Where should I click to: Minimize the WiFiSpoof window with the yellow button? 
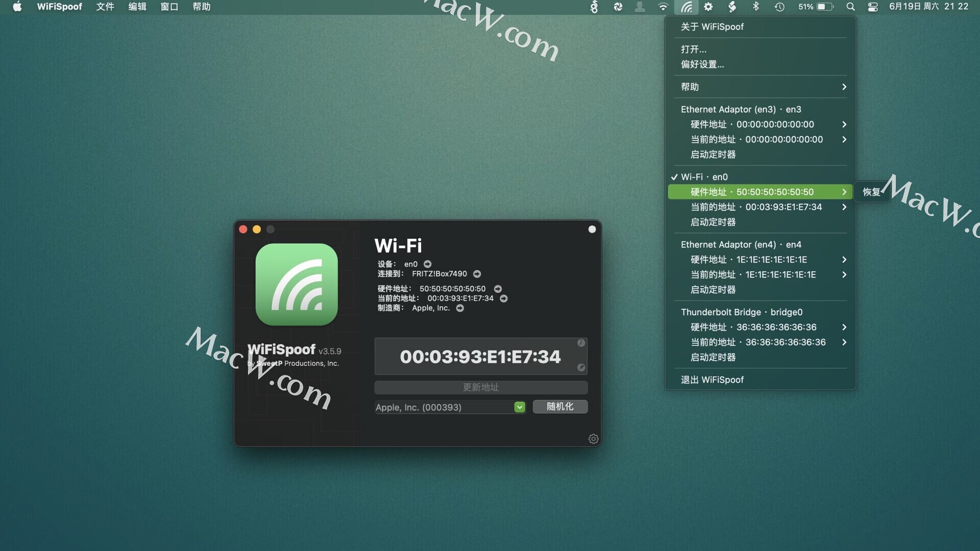[x=257, y=229]
